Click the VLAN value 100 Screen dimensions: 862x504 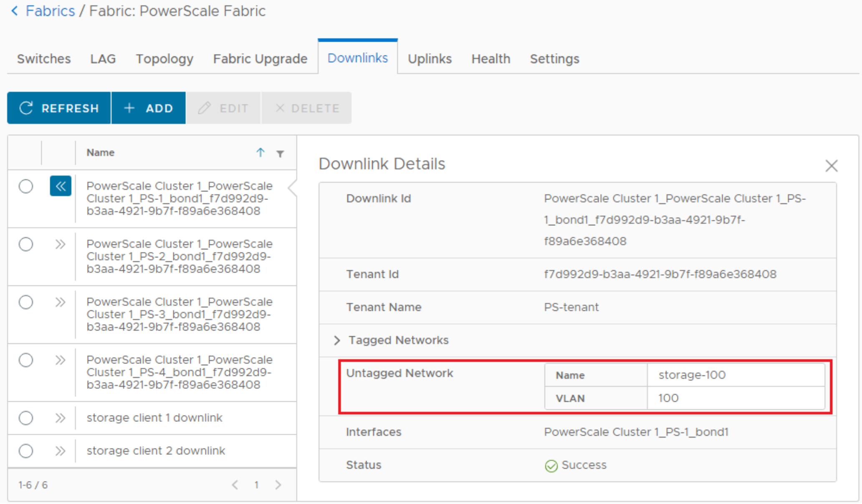pyautogui.click(x=668, y=398)
